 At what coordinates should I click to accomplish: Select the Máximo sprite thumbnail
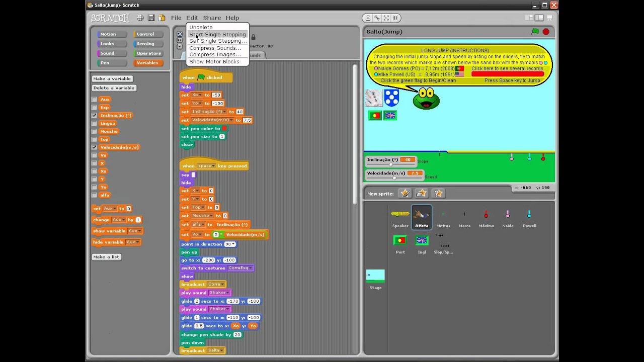click(x=486, y=217)
